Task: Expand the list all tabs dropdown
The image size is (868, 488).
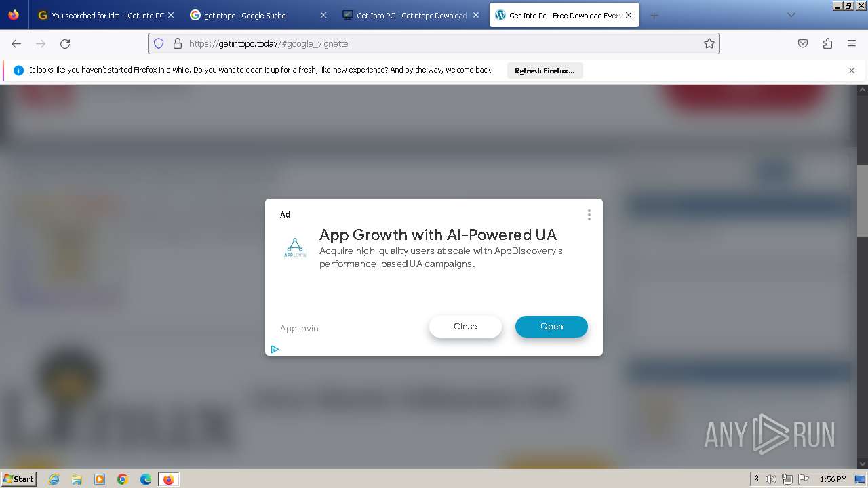Action: [x=791, y=15]
